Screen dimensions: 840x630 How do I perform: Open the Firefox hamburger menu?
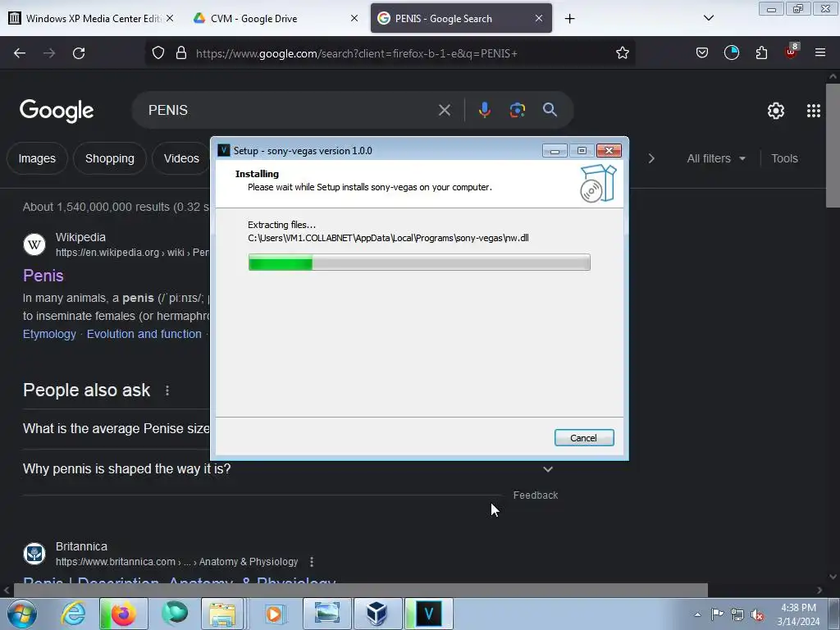coord(819,53)
